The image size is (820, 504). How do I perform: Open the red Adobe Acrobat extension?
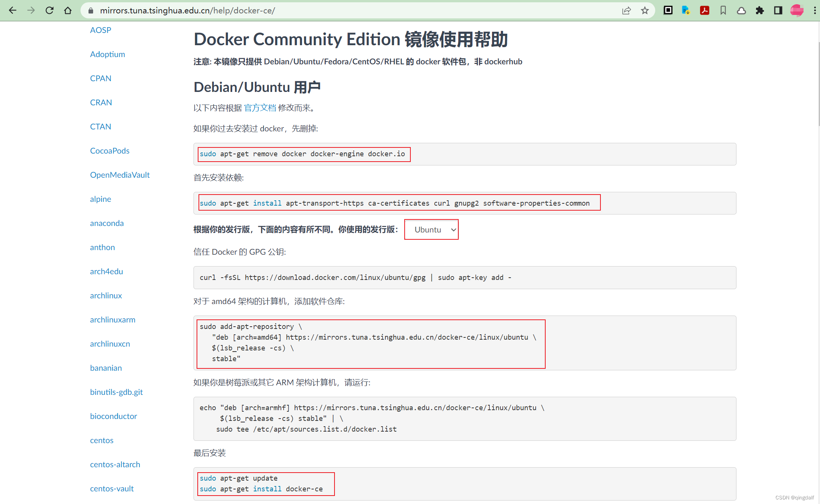click(x=704, y=10)
